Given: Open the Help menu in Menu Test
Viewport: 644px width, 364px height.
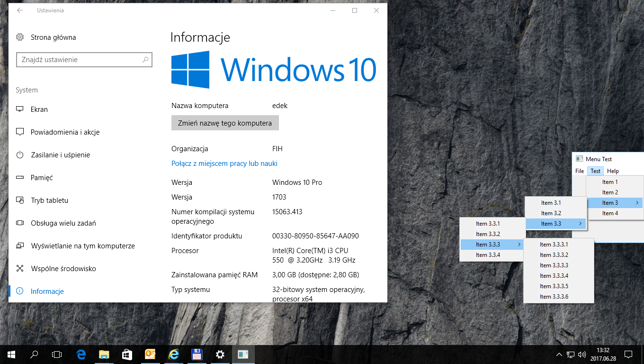Looking at the screenshot, I should [x=613, y=171].
